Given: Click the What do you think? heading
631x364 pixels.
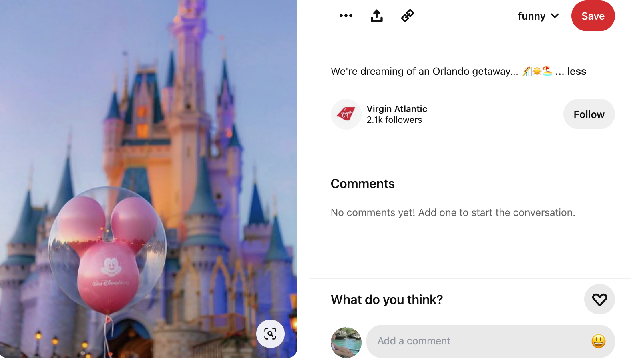Looking at the screenshot, I should pos(387,300).
